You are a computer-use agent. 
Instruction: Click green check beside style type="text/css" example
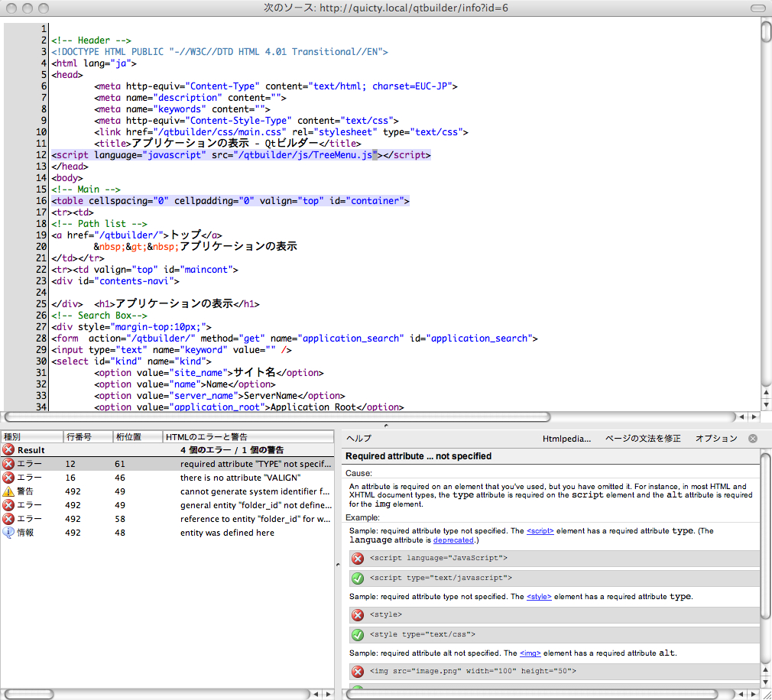(x=357, y=634)
